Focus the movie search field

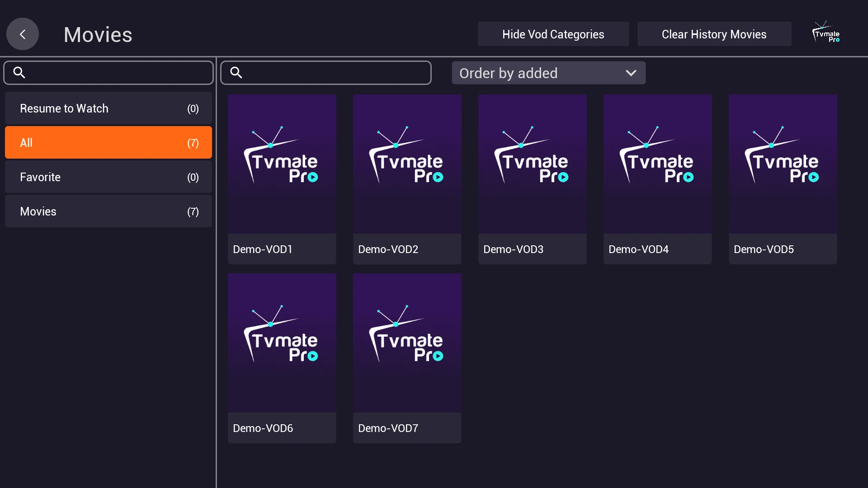tap(326, 73)
